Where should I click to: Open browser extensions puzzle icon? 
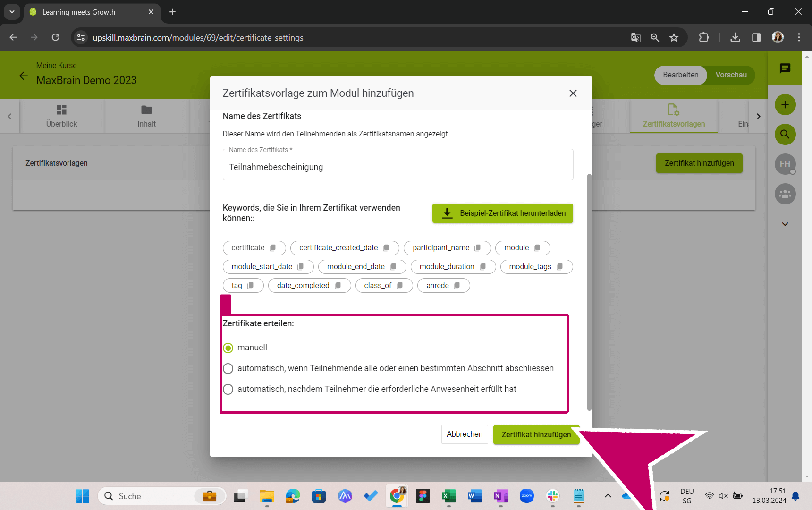point(704,37)
